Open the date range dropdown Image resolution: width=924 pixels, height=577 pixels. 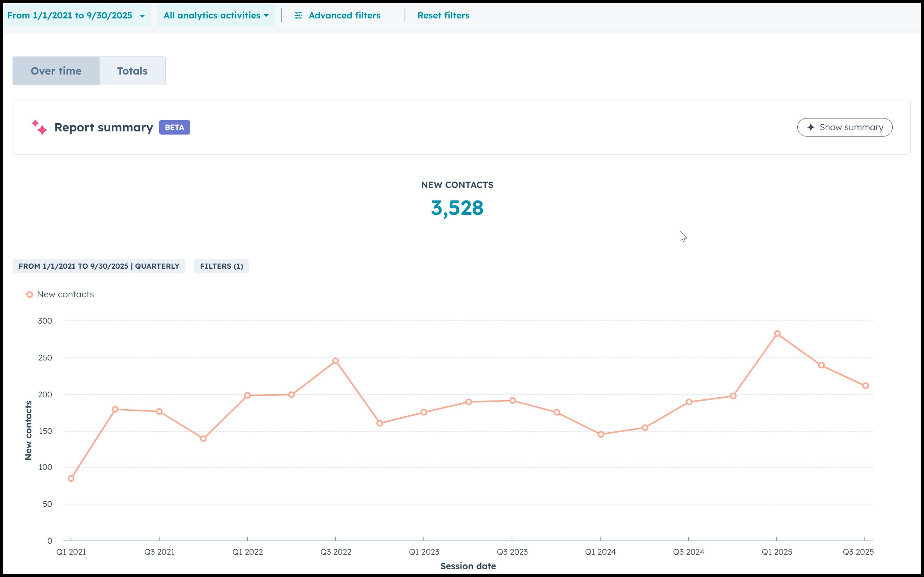70,16
